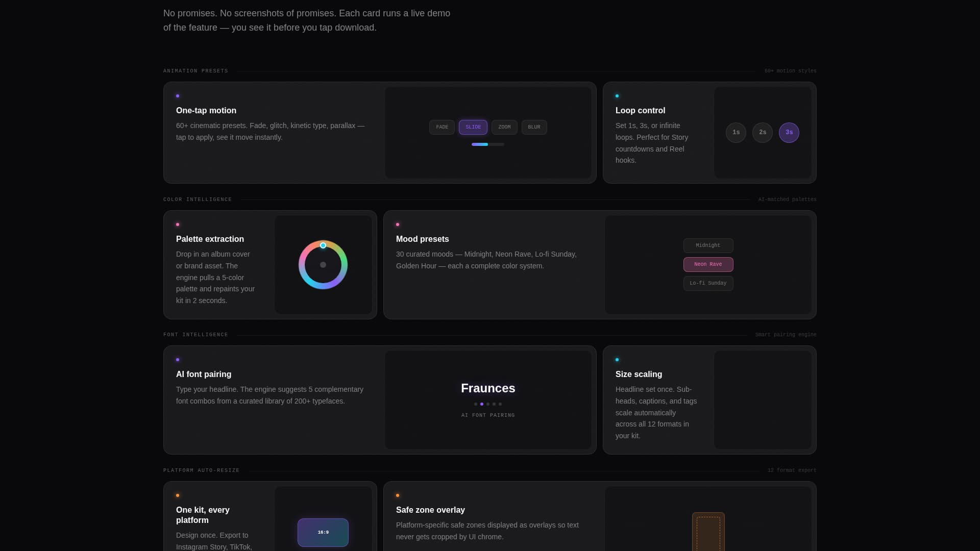Apply the BLUR animation preset
The image size is (980, 551).
534,127
